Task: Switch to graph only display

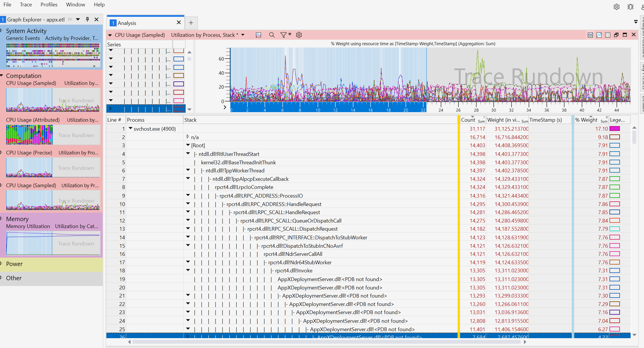Action: coord(599,35)
